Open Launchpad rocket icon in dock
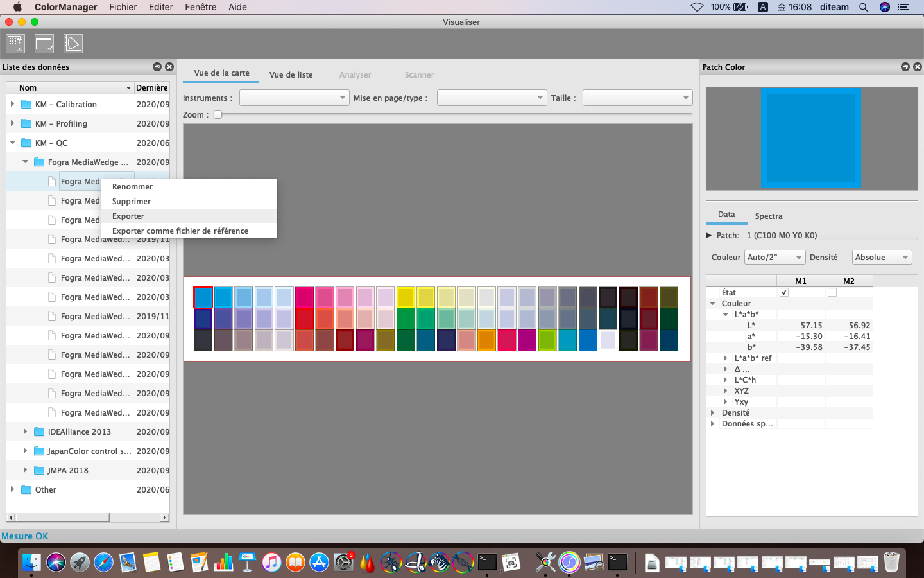This screenshot has height=578, width=924. [x=80, y=563]
